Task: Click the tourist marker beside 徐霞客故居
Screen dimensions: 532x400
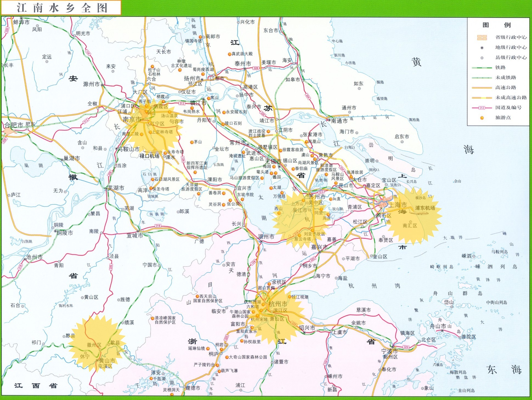Action: click(x=280, y=150)
